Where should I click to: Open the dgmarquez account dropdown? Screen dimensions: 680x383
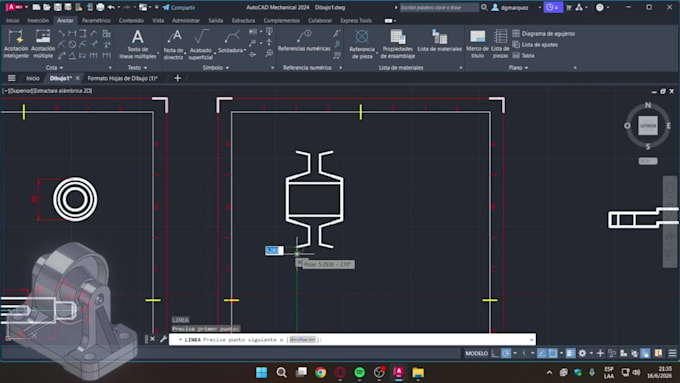click(x=540, y=7)
